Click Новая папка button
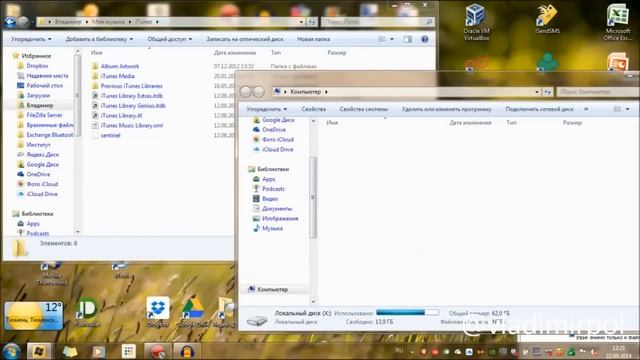Screen dimensions: 640x360 coord(313,39)
